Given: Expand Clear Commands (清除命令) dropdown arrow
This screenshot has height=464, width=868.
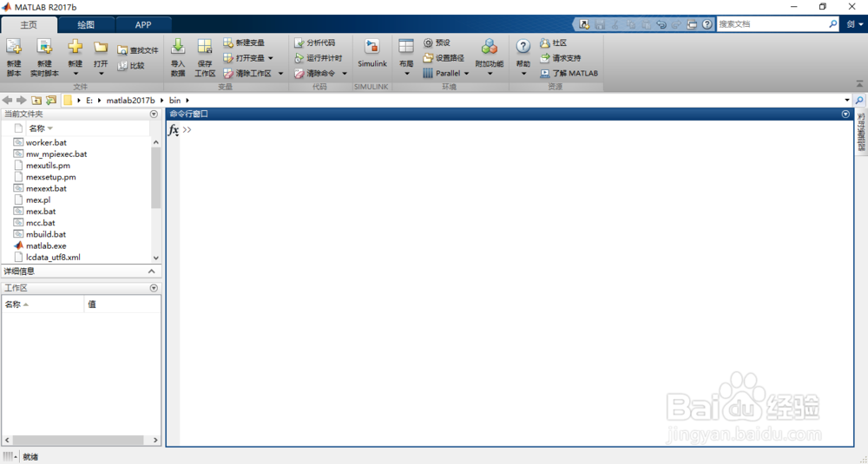Looking at the screenshot, I should point(345,74).
